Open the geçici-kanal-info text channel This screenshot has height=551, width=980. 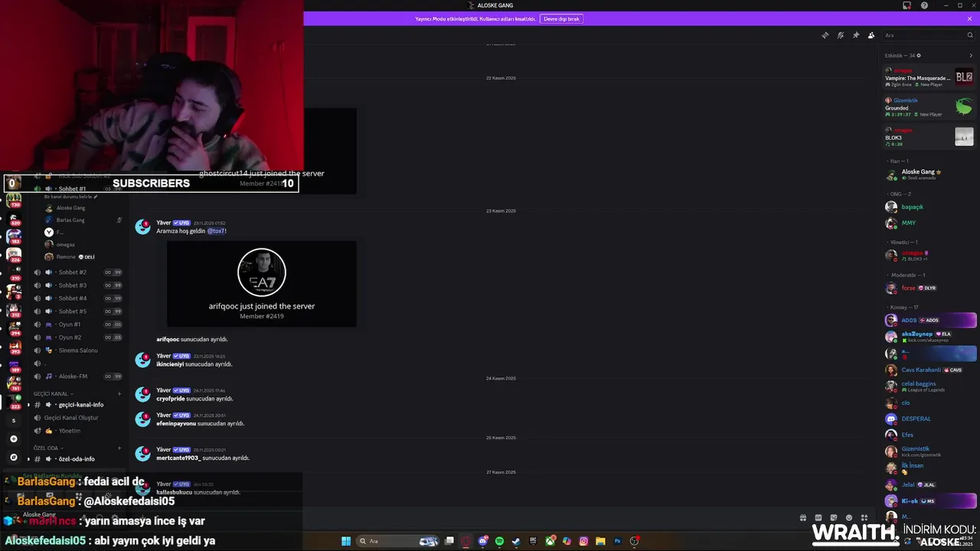click(77, 405)
